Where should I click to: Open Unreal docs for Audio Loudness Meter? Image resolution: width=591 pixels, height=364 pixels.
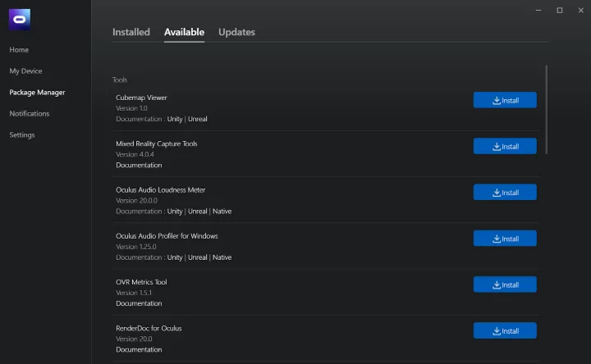tap(198, 212)
